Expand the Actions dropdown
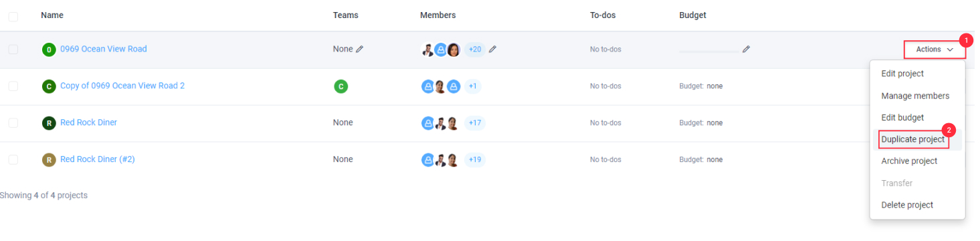 click(935, 50)
